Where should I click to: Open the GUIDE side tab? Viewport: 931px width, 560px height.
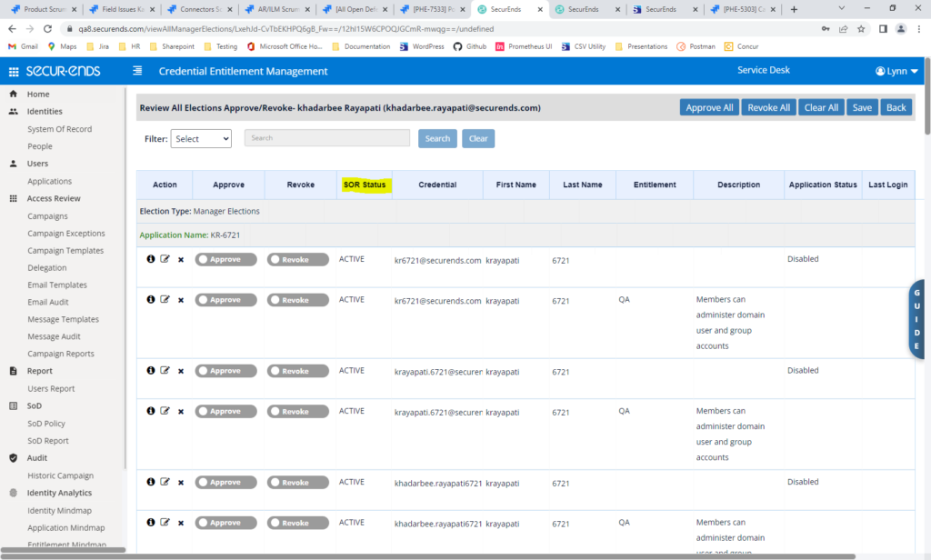(x=916, y=319)
